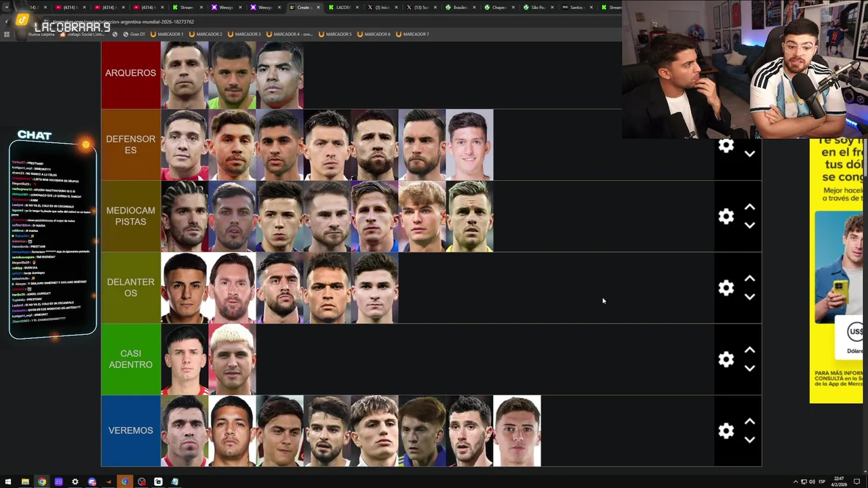Select the DEFENSORES tier label
This screenshot has height=488, width=868.
[131, 144]
